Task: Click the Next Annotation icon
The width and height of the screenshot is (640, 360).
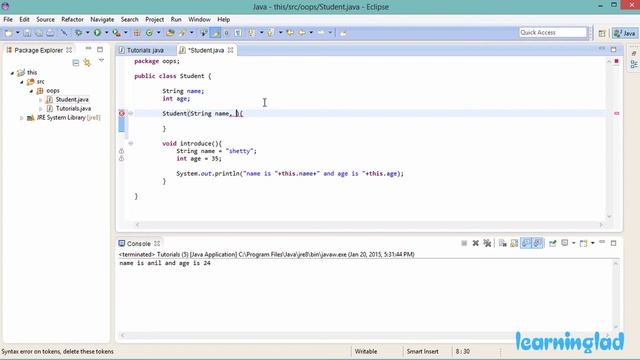Action: [251, 33]
